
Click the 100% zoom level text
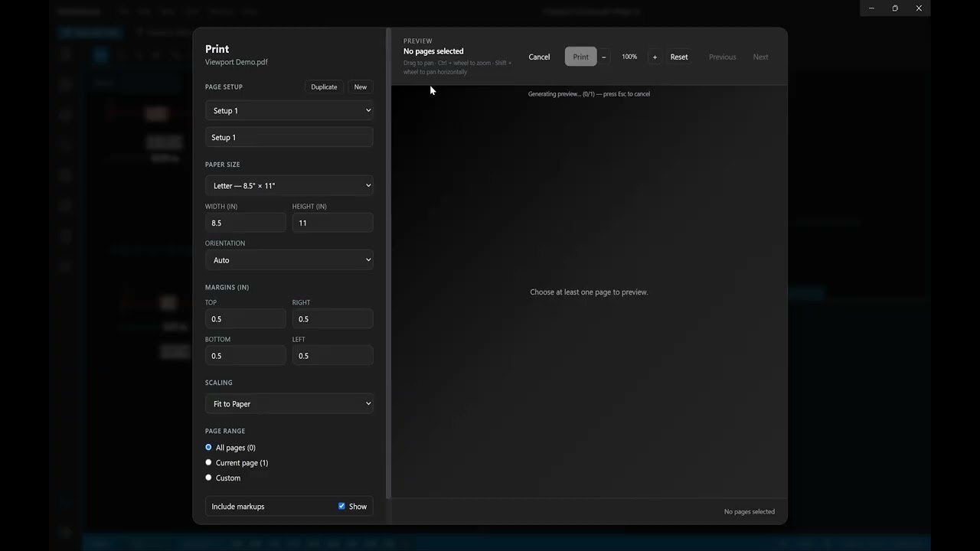(629, 57)
